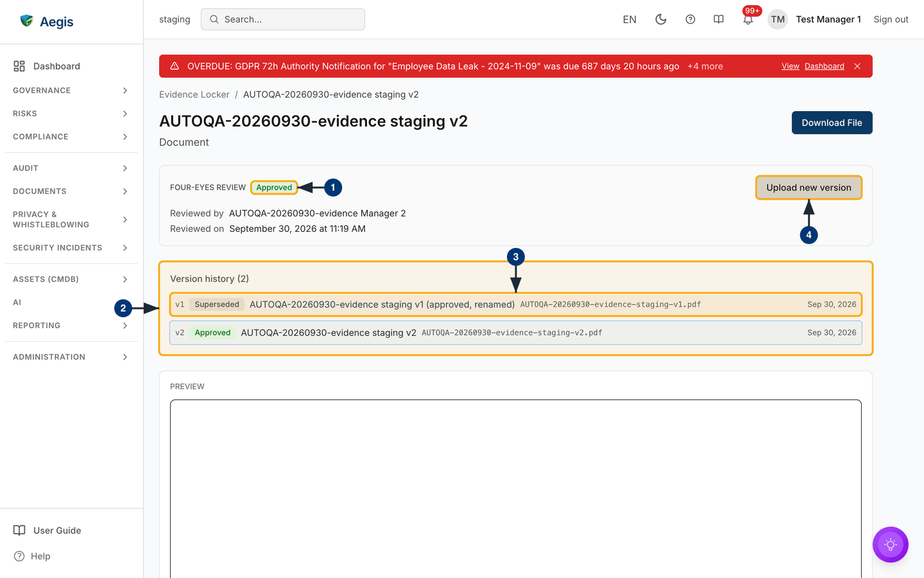Expand the Reporting section

(71, 326)
